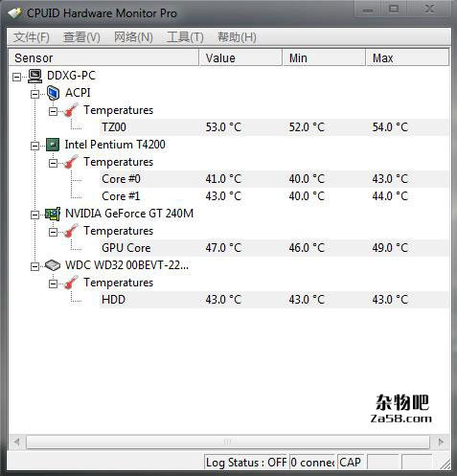Collapse Temperatures under WDC drive
The width and height of the screenshot is (457, 476).
(x=53, y=283)
